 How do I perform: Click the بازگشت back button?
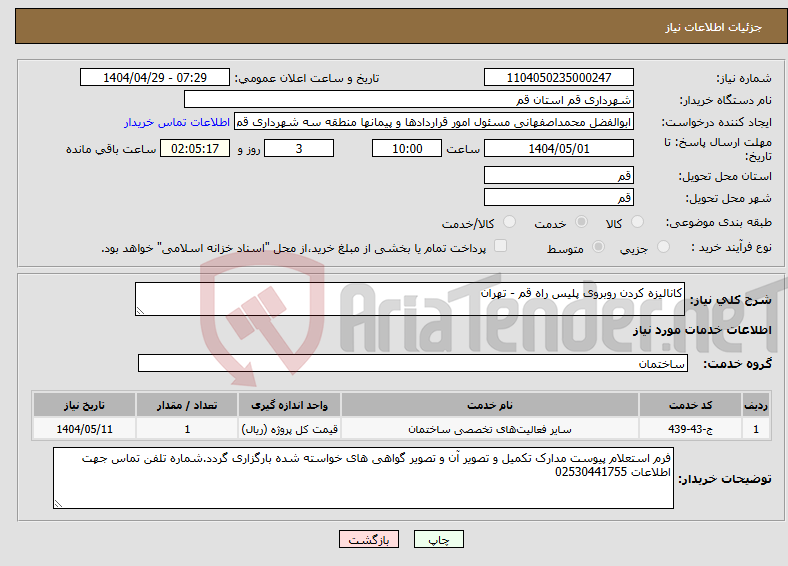click(x=369, y=539)
